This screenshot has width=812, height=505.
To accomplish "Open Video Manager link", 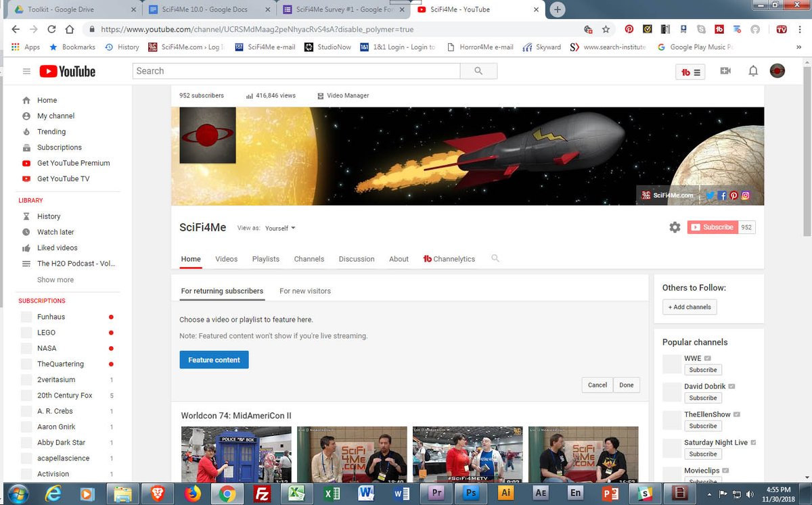I will point(343,95).
